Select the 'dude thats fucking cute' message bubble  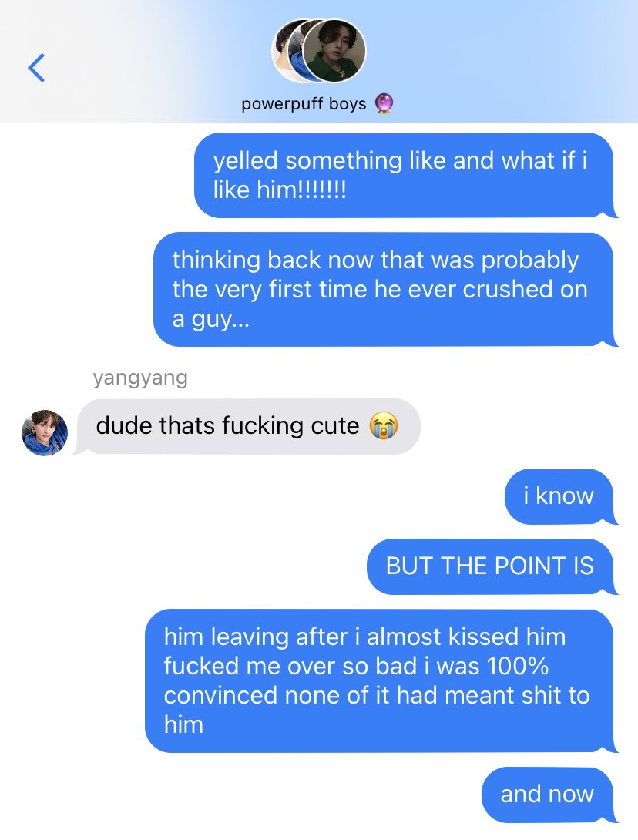pyautogui.click(x=247, y=426)
